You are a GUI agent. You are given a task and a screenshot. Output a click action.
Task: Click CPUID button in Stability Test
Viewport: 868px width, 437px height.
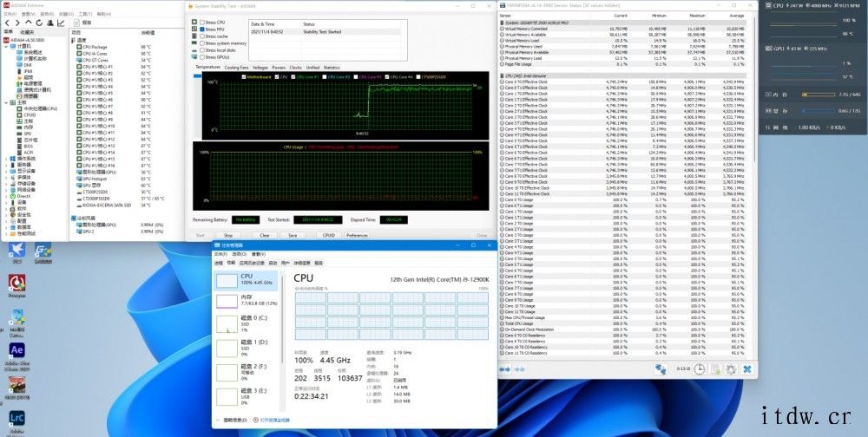click(x=329, y=235)
